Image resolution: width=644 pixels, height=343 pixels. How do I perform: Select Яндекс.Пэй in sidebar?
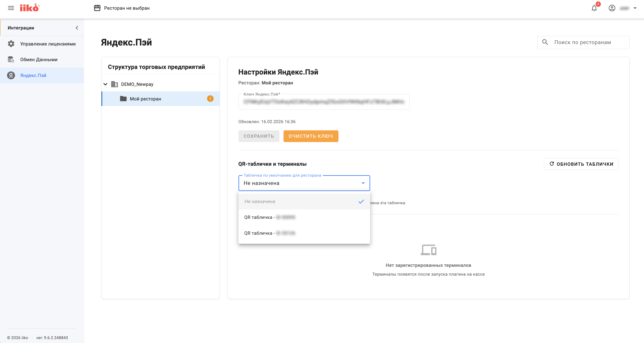tap(42, 75)
